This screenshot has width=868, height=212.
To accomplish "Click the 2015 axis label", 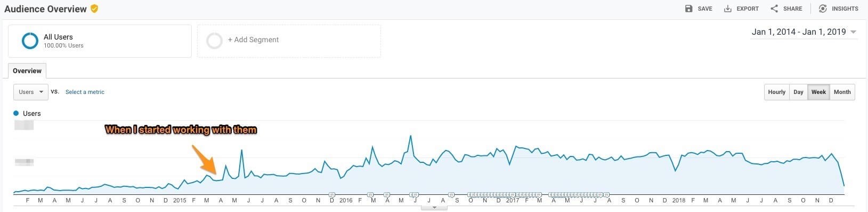I will click(180, 200).
